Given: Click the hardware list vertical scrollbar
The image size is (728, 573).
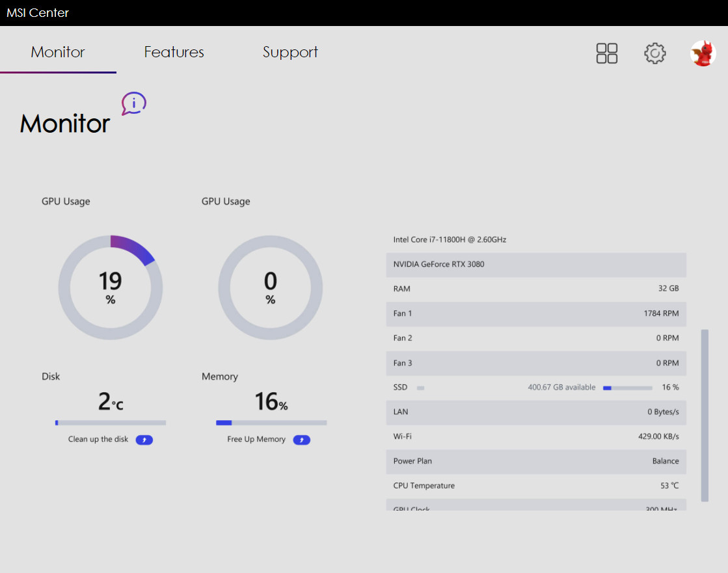Looking at the screenshot, I should coord(705,415).
